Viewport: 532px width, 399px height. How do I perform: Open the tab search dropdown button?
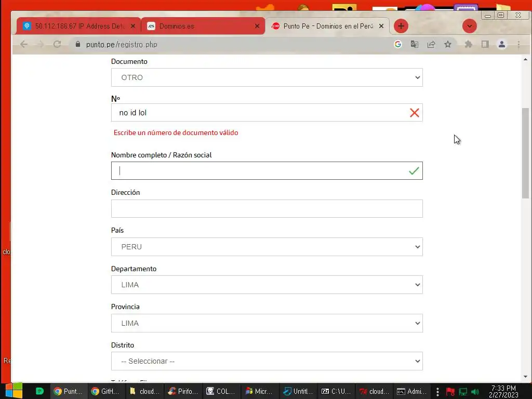470,26
